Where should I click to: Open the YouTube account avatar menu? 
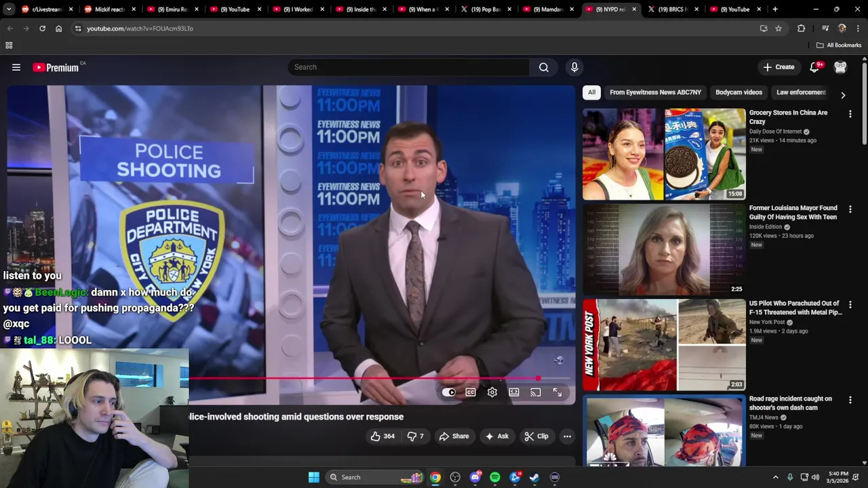840,67
